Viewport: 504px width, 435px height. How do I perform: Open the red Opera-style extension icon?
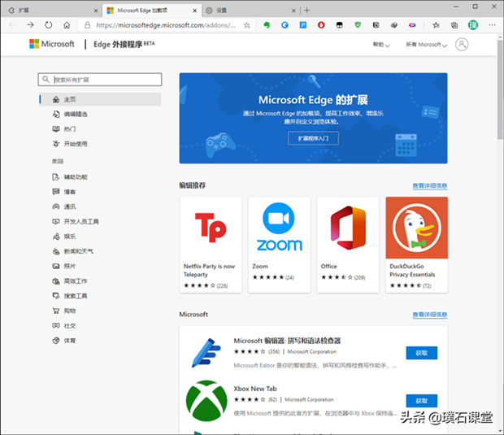point(321,24)
